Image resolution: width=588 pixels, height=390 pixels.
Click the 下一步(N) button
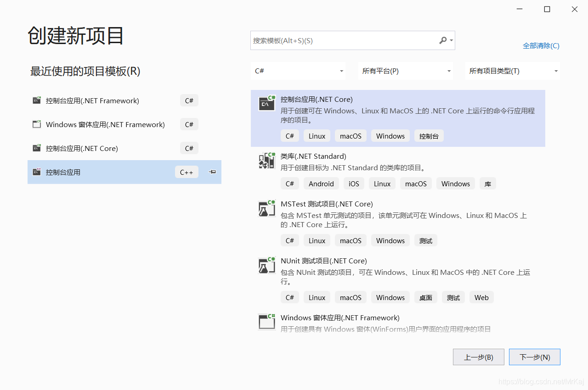pyautogui.click(x=535, y=357)
